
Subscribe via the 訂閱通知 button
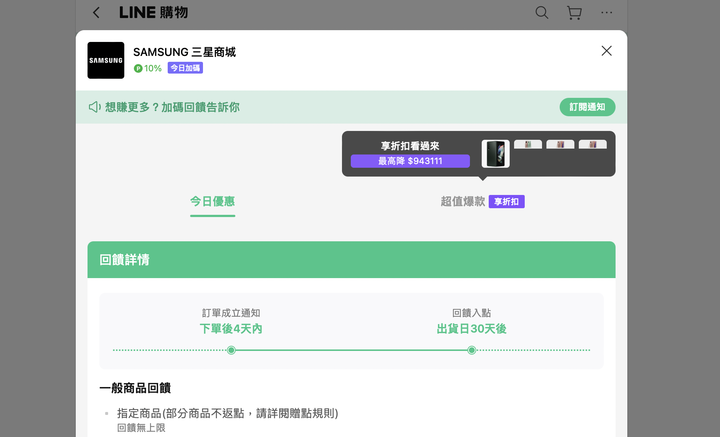[587, 107]
